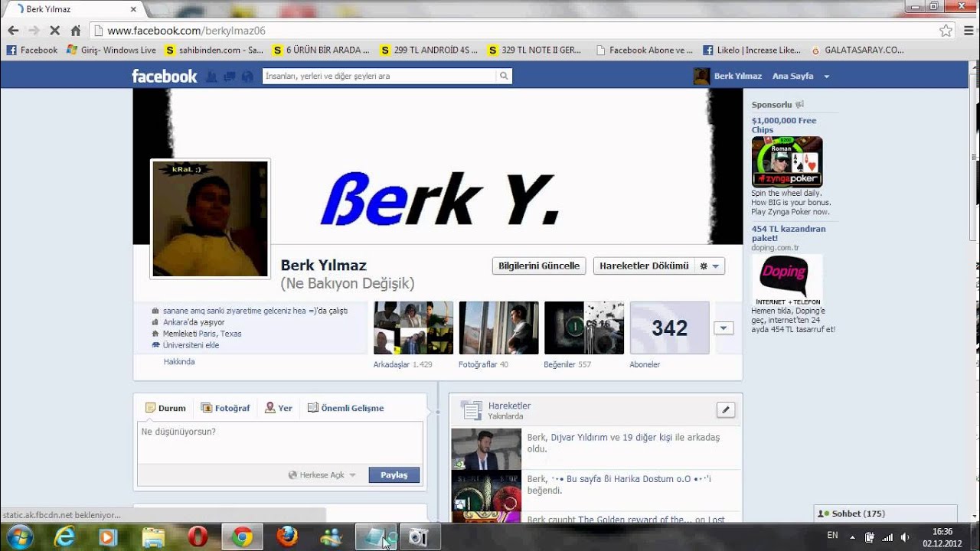Open the Chrome home page icon
The height and width of the screenshot is (551, 980).
point(75,31)
